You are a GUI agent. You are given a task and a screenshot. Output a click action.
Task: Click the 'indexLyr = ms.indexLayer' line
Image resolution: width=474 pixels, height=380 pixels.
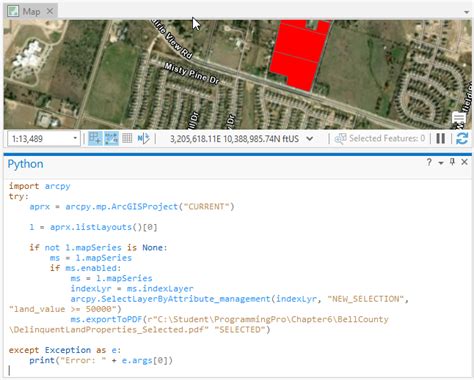click(132, 289)
